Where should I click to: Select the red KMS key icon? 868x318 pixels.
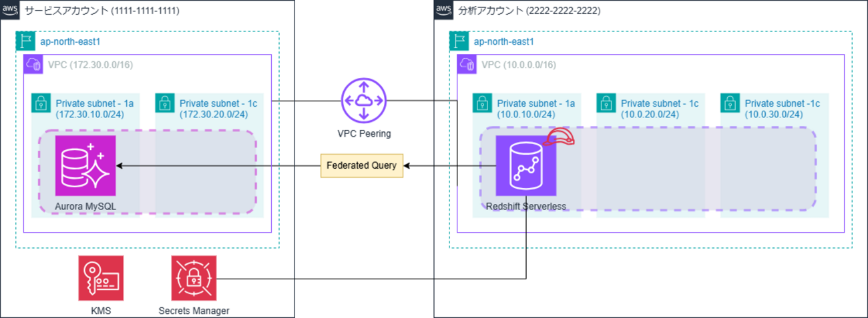click(x=101, y=278)
